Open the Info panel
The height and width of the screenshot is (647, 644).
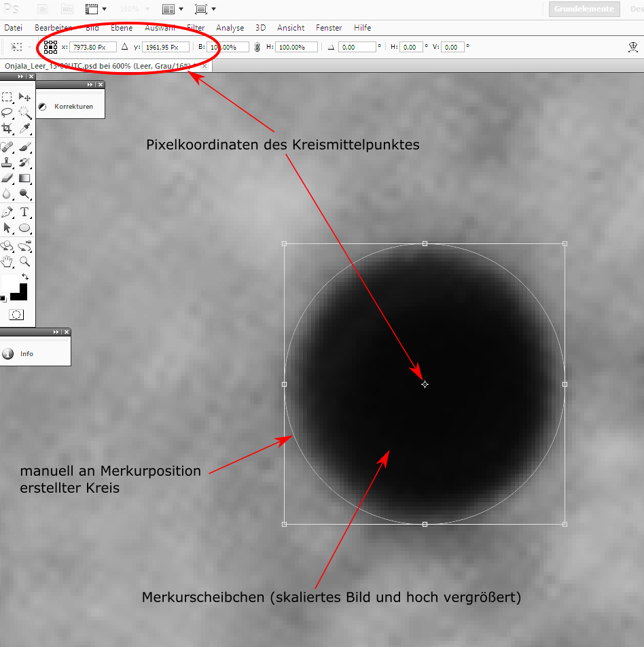coord(27,354)
